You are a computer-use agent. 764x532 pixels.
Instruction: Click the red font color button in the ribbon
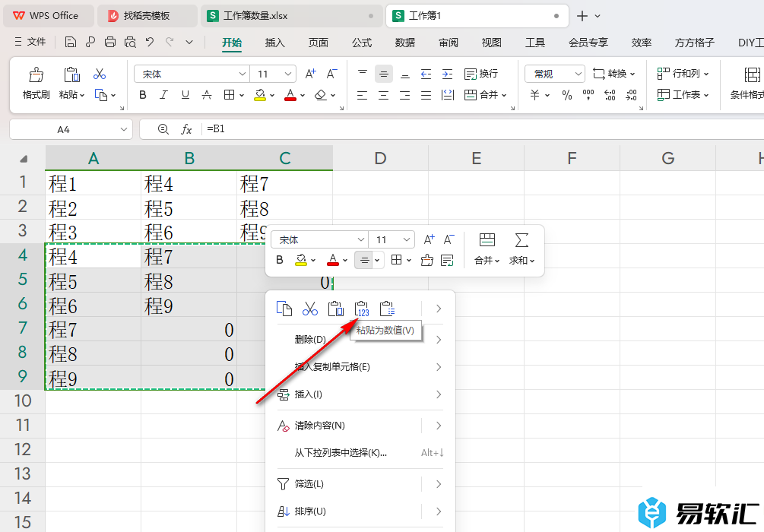pos(290,95)
